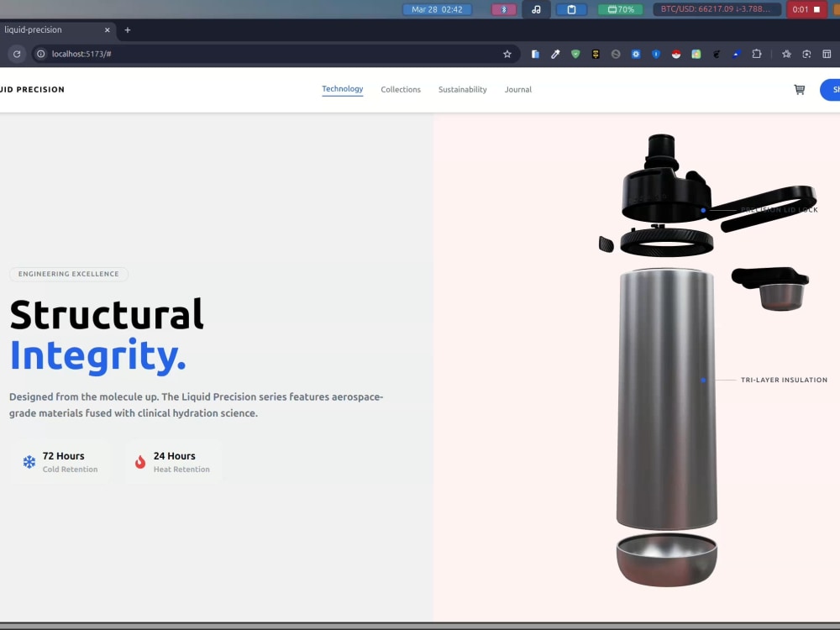Click the Pokeball extension icon

676,54
